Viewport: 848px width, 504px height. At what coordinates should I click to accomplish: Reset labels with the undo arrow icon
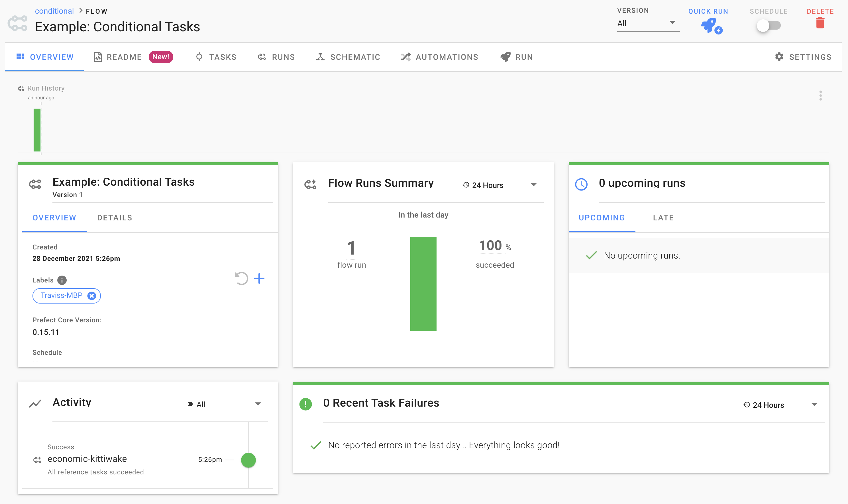click(241, 278)
